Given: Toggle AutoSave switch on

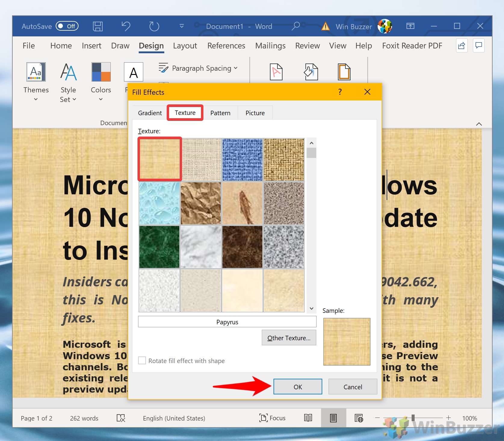Looking at the screenshot, I should click(x=67, y=26).
